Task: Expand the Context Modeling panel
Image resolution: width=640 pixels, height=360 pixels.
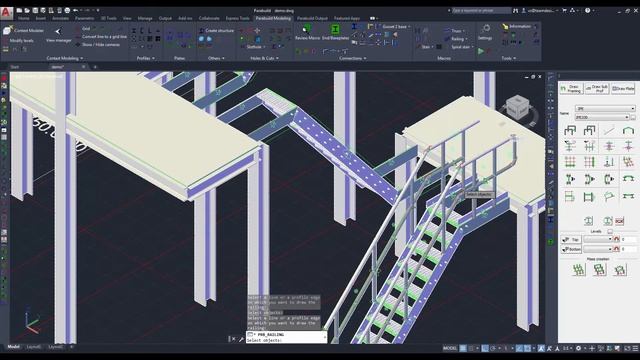Action: tap(64, 58)
